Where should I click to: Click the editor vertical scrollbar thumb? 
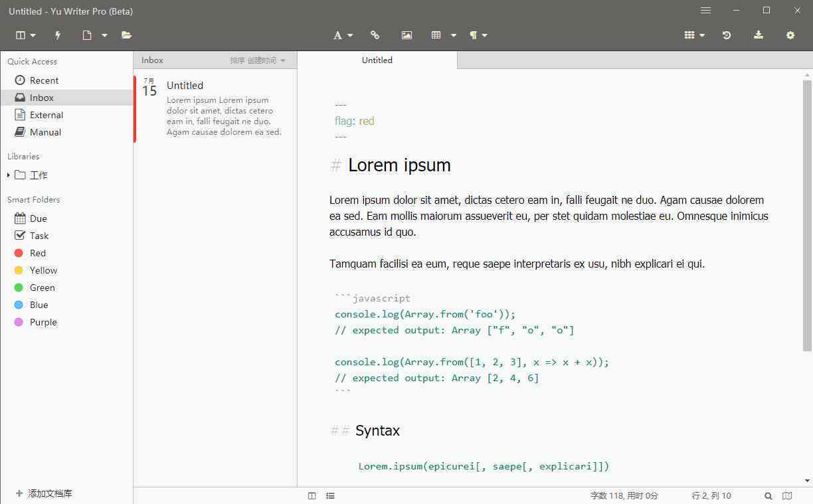pyautogui.click(x=808, y=215)
